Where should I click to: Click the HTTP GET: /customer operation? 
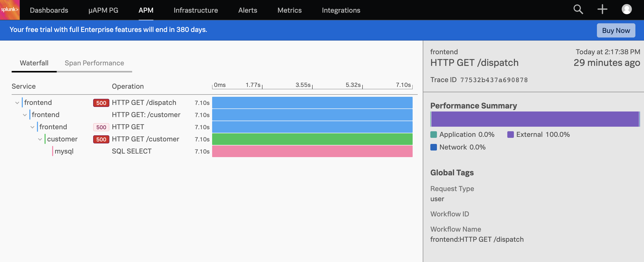(x=146, y=115)
